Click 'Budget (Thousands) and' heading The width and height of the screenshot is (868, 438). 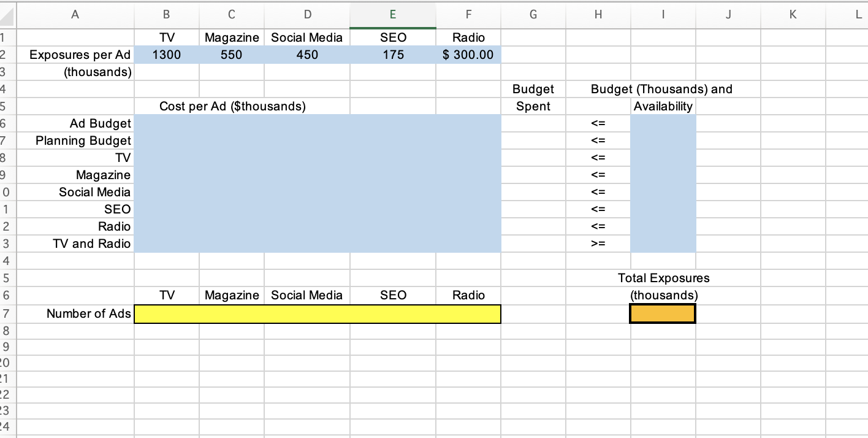(661, 89)
